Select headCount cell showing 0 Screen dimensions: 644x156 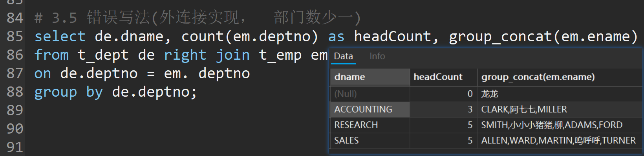pyautogui.click(x=444, y=94)
